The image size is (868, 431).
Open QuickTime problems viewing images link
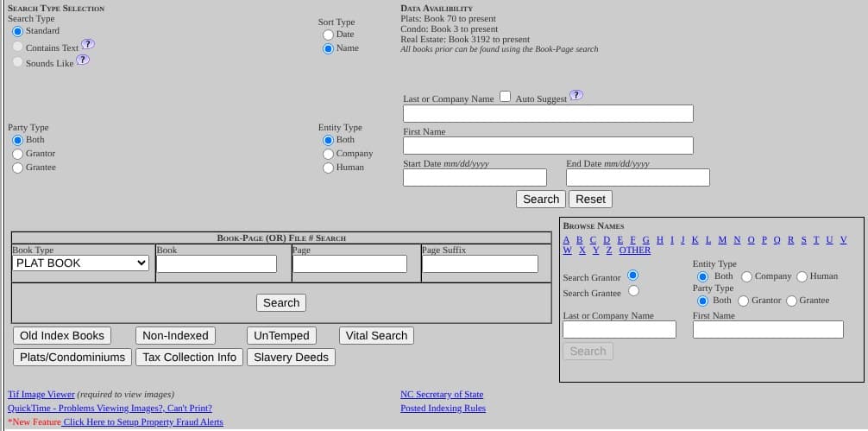pyautogui.click(x=110, y=409)
